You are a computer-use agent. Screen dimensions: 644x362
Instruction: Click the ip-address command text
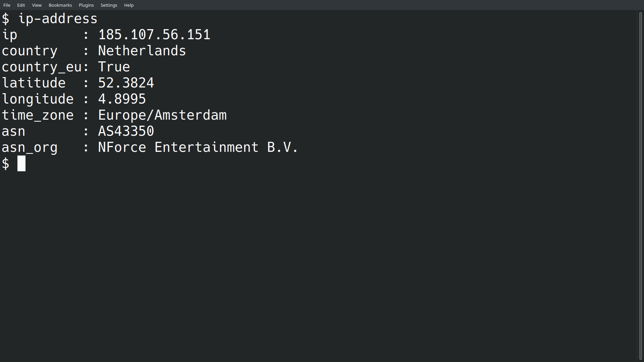58,18
